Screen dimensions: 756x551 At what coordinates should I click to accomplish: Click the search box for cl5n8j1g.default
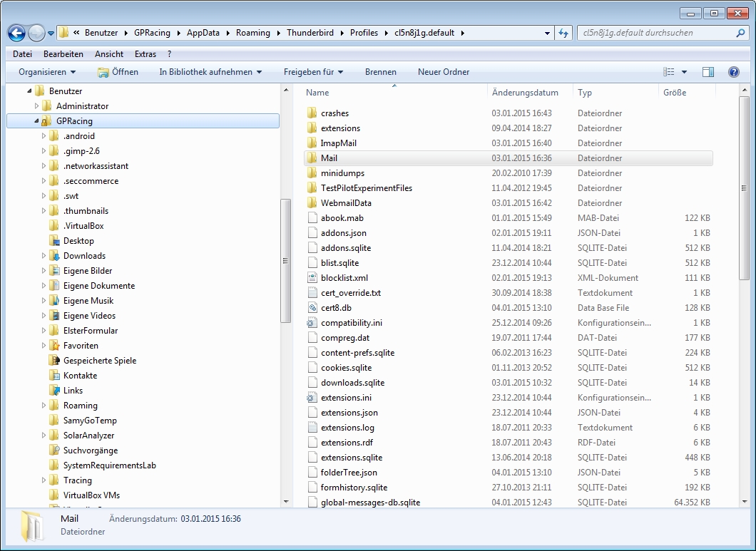pyautogui.click(x=656, y=33)
